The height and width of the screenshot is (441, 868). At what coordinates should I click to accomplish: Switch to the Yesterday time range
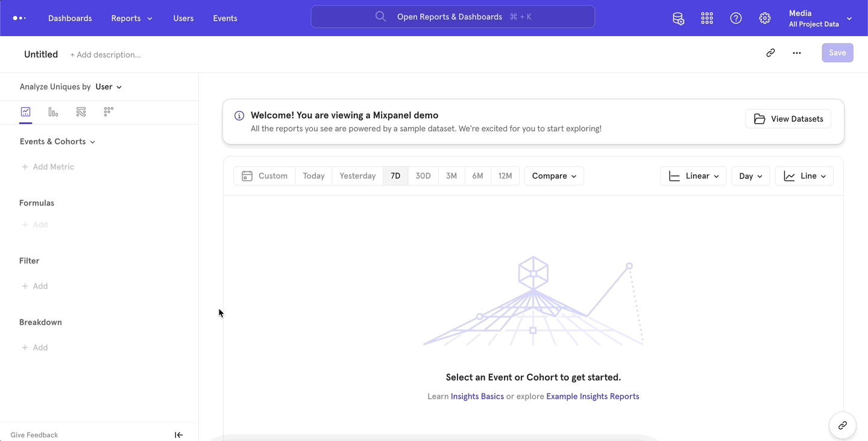tap(357, 175)
